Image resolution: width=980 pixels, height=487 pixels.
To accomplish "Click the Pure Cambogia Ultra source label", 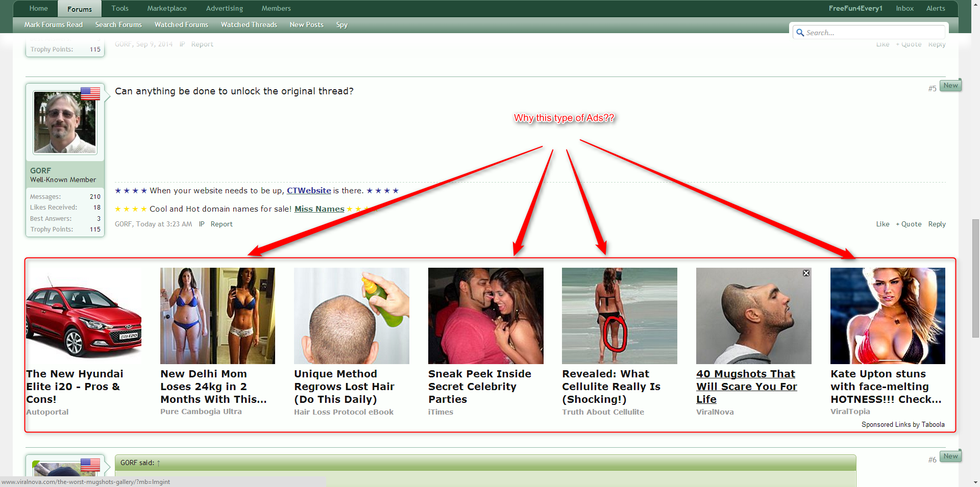I will (201, 412).
